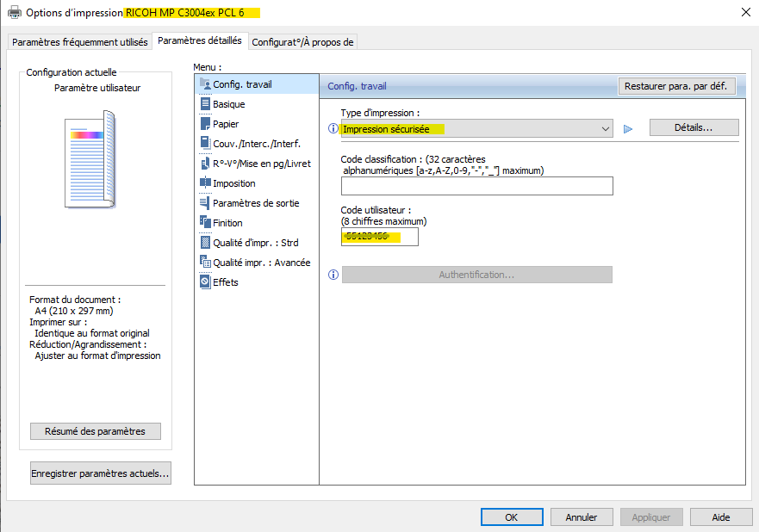Screen dimensions: 759x532
Task: Click info icon beside Type d'impression
Action: pos(333,129)
